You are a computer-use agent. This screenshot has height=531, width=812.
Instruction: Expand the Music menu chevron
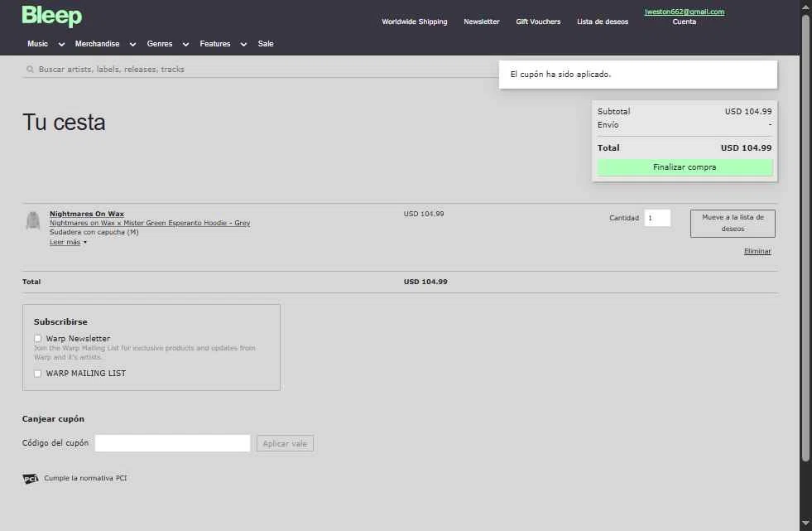(x=61, y=45)
